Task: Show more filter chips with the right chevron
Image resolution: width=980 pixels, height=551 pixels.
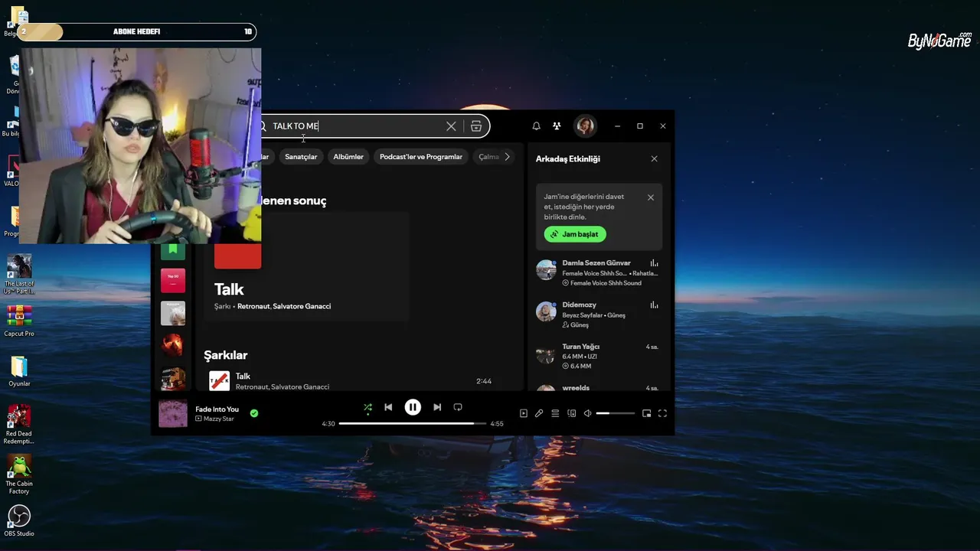Action: 507,157
